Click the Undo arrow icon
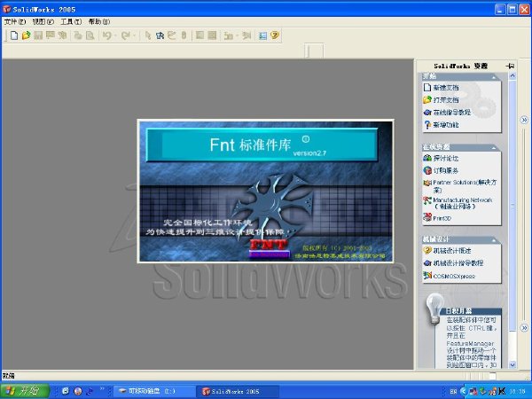 coord(106,35)
